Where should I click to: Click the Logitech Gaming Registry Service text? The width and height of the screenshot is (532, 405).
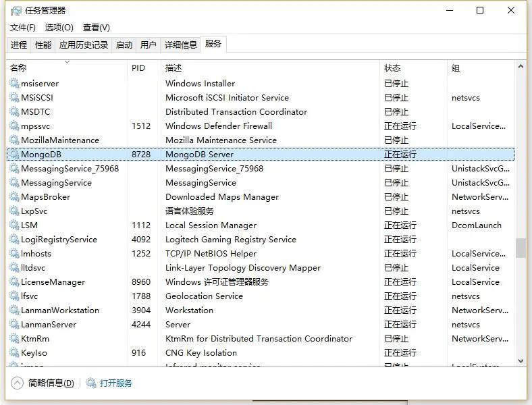[231, 240]
